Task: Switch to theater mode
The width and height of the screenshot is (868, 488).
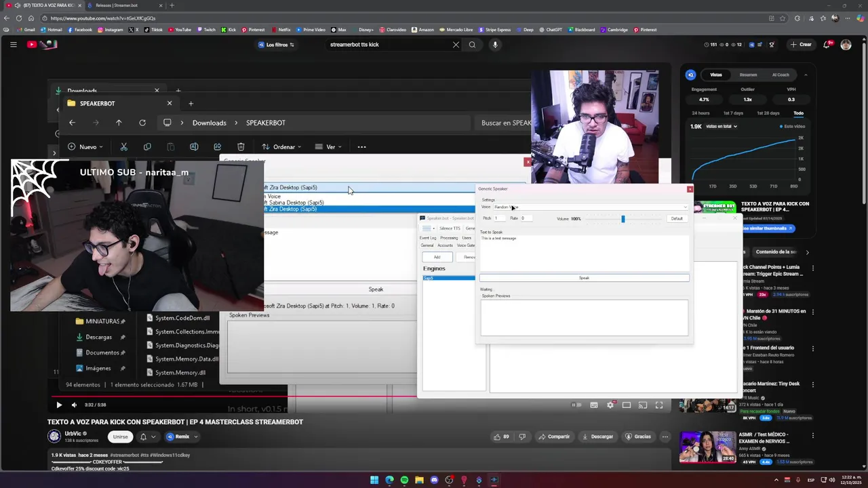Action: [627, 405]
